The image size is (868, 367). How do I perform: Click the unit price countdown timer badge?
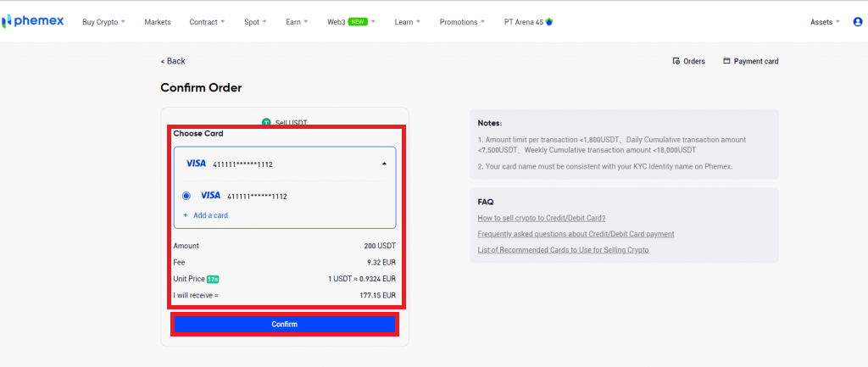[x=213, y=279]
